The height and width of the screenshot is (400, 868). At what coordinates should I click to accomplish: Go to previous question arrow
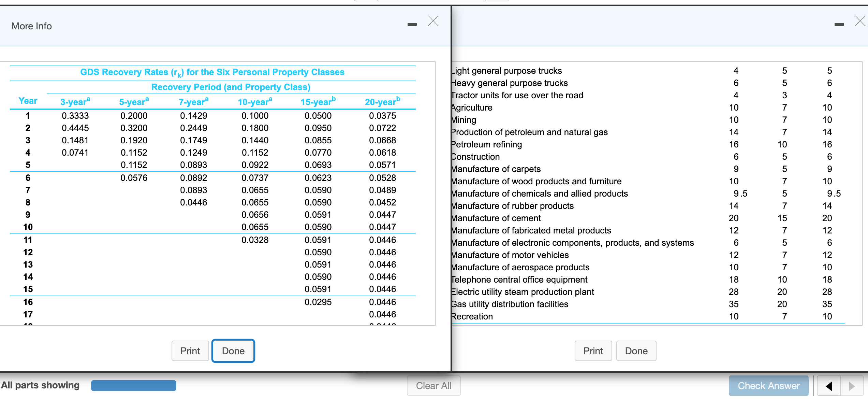[x=829, y=386]
